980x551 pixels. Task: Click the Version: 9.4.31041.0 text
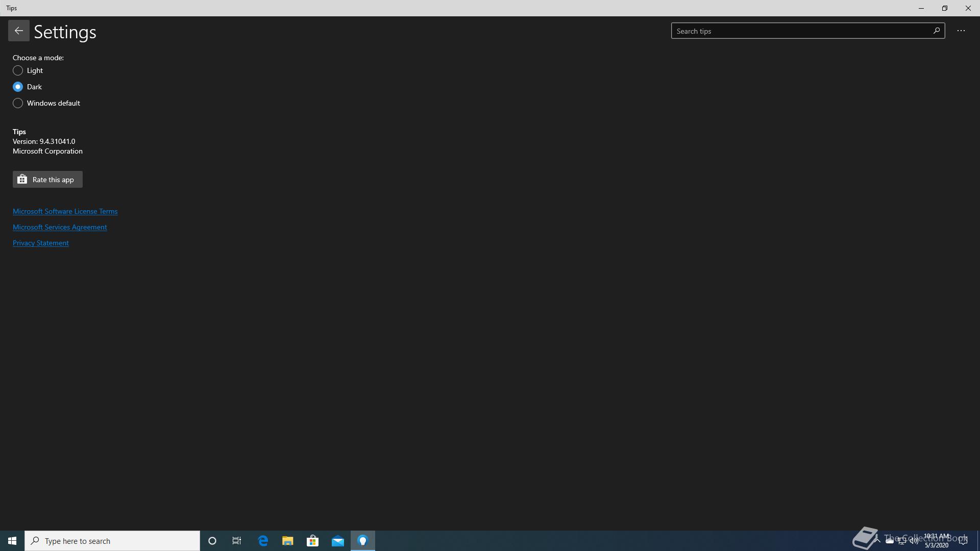(44, 141)
